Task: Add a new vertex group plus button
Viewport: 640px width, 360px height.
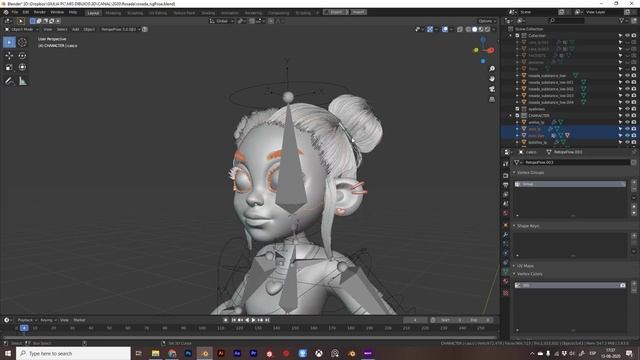Action: [x=634, y=182]
